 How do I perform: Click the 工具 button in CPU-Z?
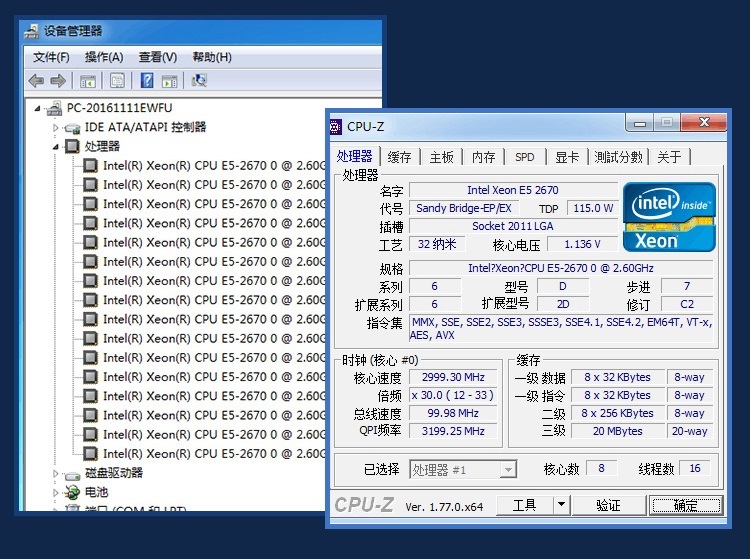tap(525, 504)
